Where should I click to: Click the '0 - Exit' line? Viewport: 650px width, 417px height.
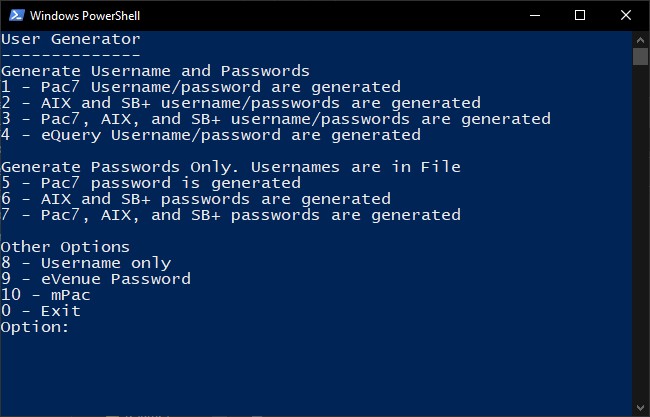pyautogui.click(x=41, y=311)
